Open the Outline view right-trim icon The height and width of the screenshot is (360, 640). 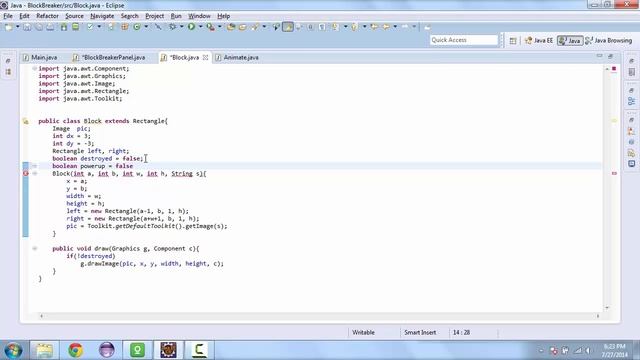631,101
